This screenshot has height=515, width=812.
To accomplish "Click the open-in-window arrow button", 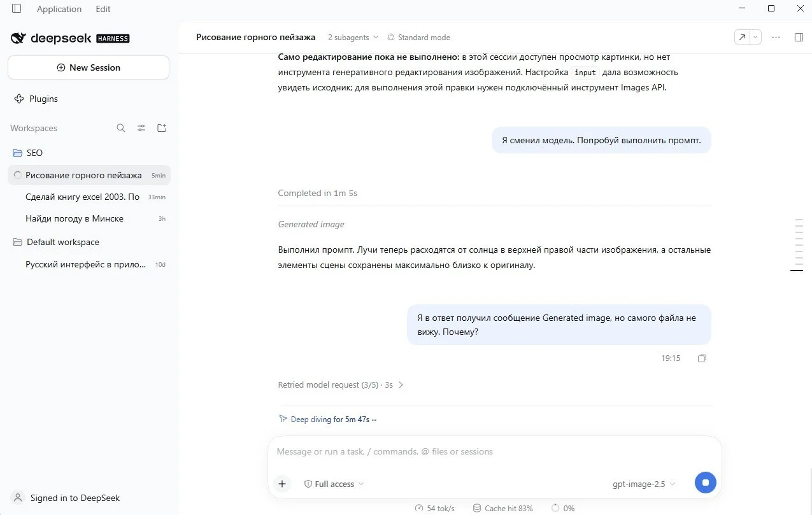I will (742, 37).
